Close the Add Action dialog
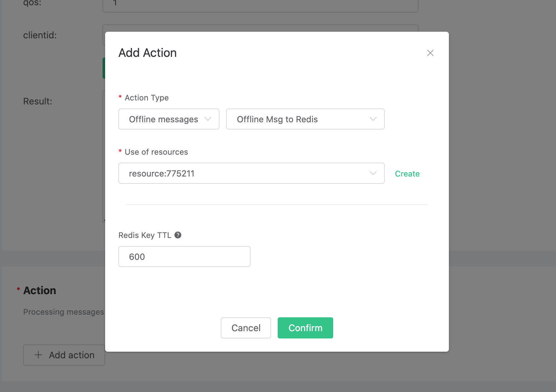Viewport: 556px width, 392px height. click(x=430, y=53)
